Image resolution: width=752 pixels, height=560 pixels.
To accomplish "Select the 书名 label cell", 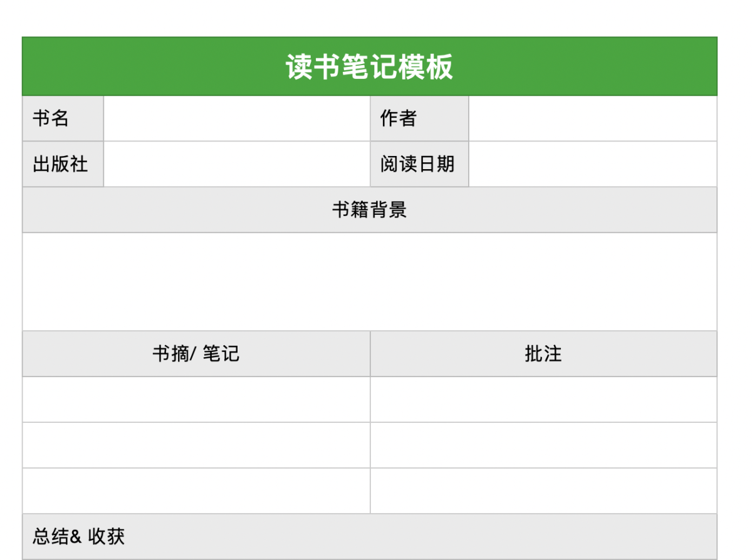I will 63,118.
